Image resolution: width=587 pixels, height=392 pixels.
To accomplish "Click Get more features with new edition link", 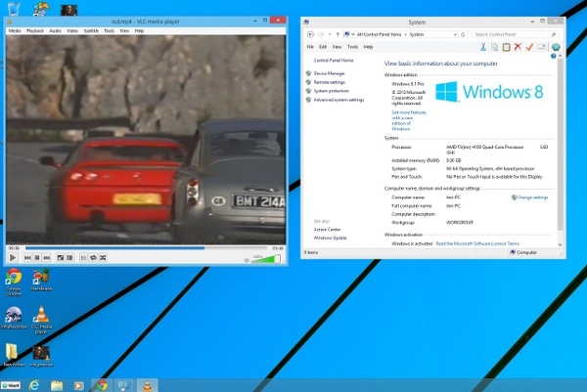I will (408, 120).
